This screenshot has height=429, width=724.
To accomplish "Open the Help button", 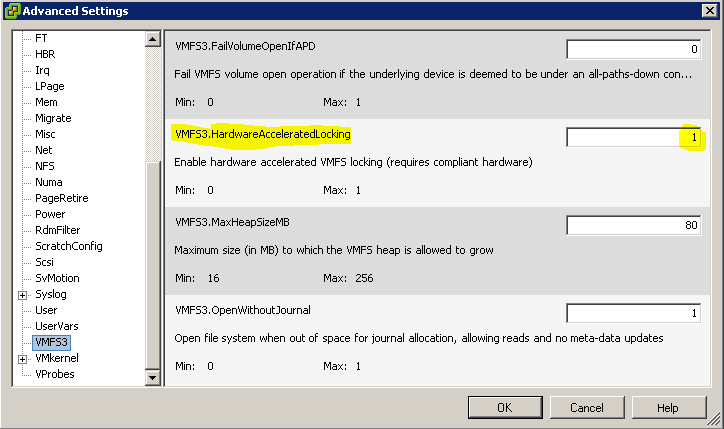I will 669,407.
